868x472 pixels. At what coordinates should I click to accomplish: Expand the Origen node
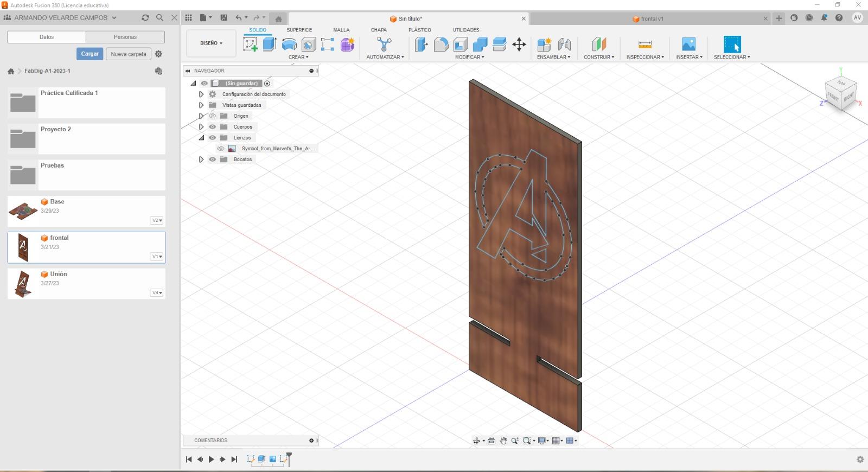201,116
